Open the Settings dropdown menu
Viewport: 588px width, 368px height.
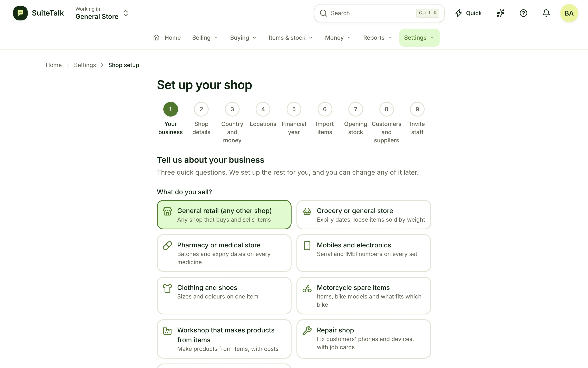419,38
